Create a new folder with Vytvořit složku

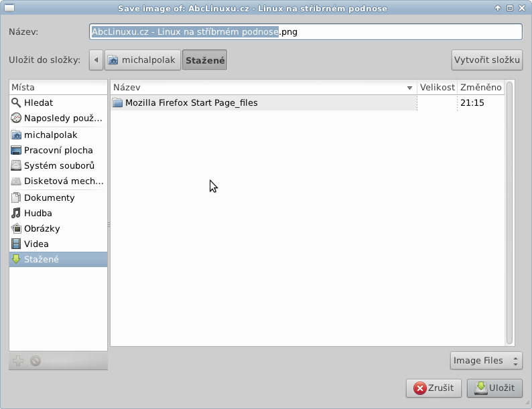(x=487, y=60)
